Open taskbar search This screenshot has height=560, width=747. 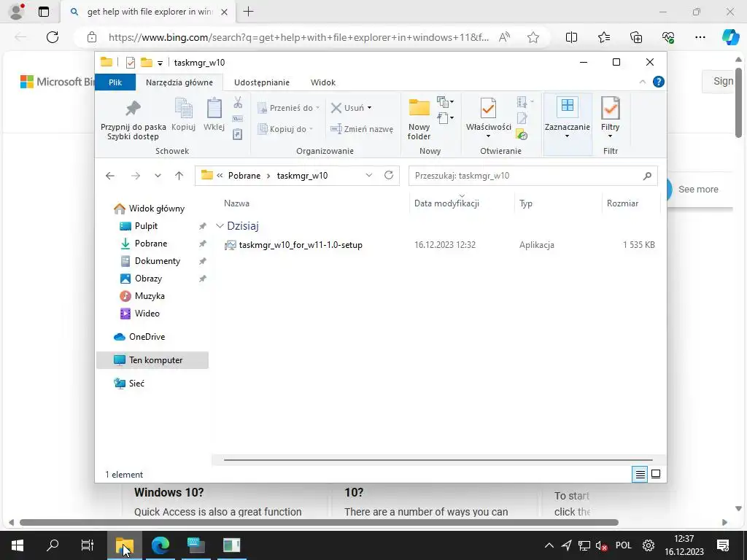pos(53,545)
